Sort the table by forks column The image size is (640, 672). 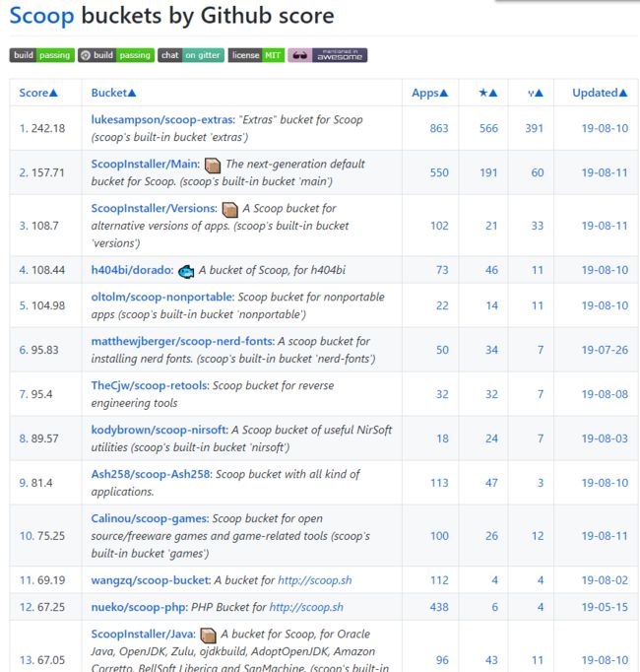tap(536, 93)
